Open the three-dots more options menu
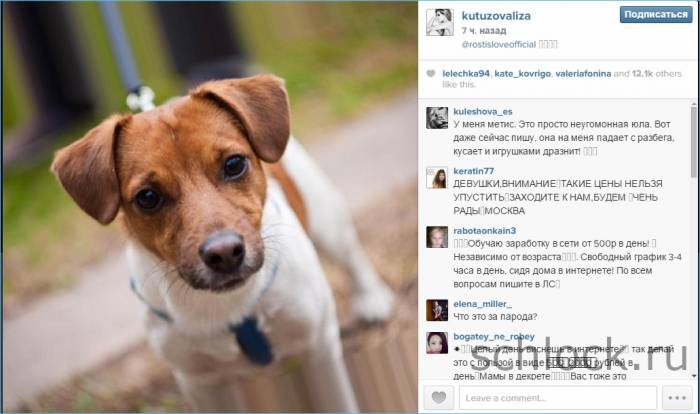This screenshot has width=700, height=414. coord(677,397)
